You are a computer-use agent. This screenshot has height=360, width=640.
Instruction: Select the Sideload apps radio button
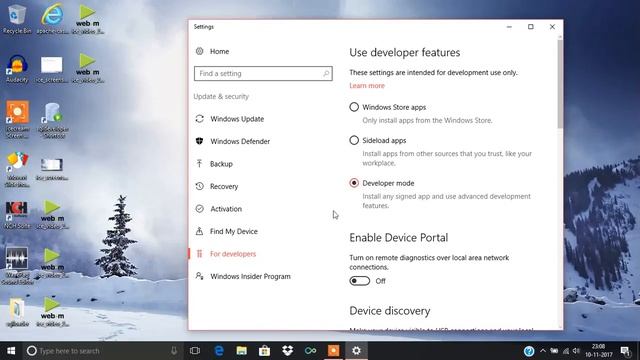click(x=354, y=140)
